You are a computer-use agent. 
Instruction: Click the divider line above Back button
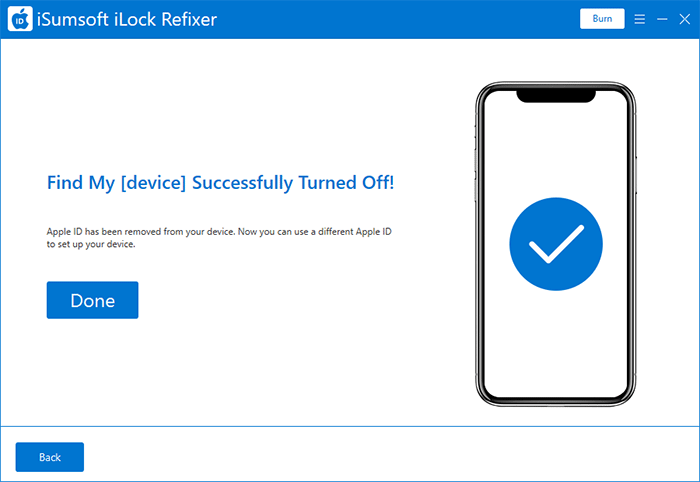click(350, 426)
